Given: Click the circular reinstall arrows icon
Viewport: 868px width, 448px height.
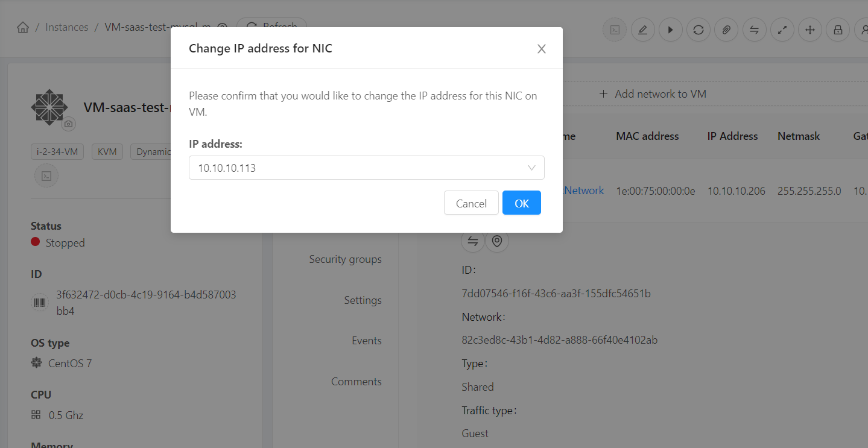Looking at the screenshot, I should pyautogui.click(x=699, y=30).
